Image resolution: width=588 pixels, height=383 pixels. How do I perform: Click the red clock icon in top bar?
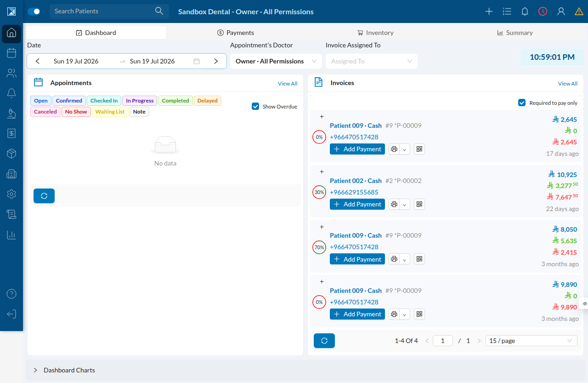[x=543, y=11]
